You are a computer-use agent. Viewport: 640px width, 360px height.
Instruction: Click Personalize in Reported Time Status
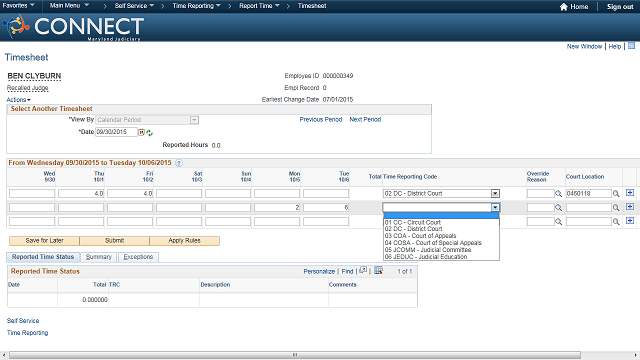pos(319,271)
